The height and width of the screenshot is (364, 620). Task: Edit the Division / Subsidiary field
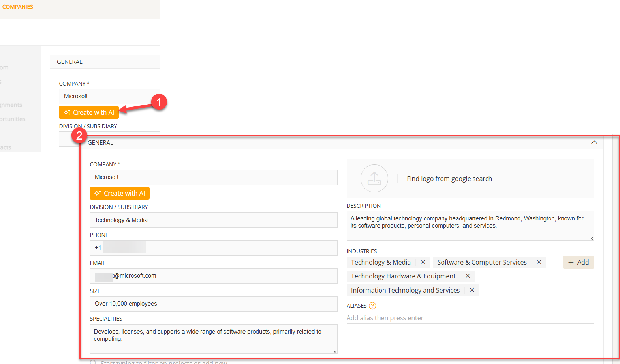coord(214,220)
